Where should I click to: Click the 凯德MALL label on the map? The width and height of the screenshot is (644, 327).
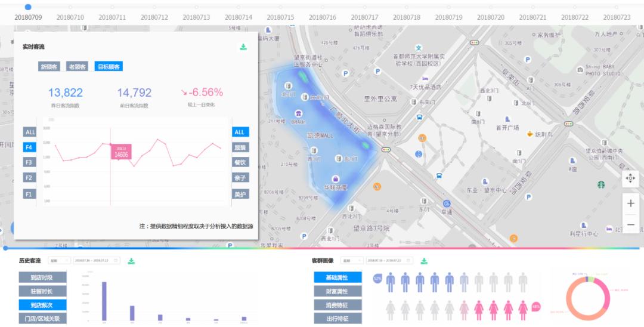point(320,135)
